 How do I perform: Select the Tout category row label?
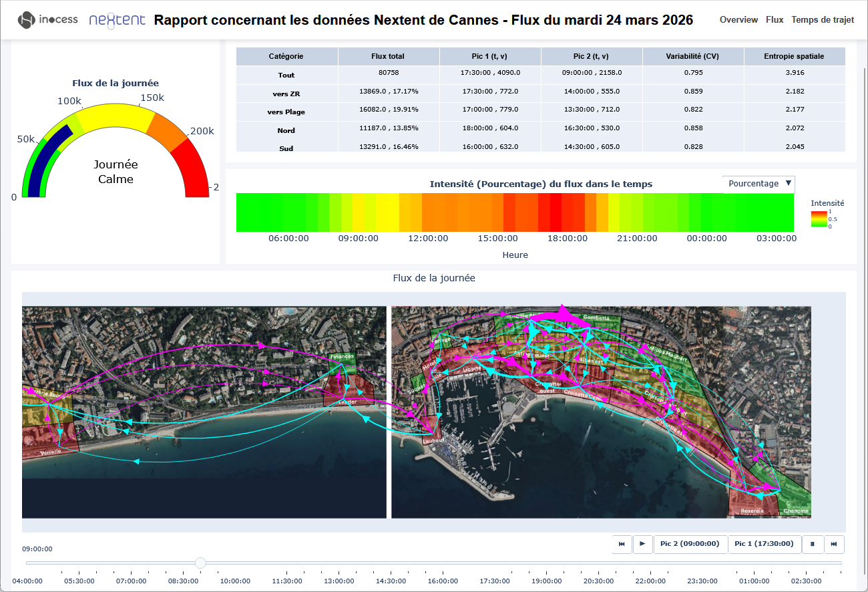point(286,75)
